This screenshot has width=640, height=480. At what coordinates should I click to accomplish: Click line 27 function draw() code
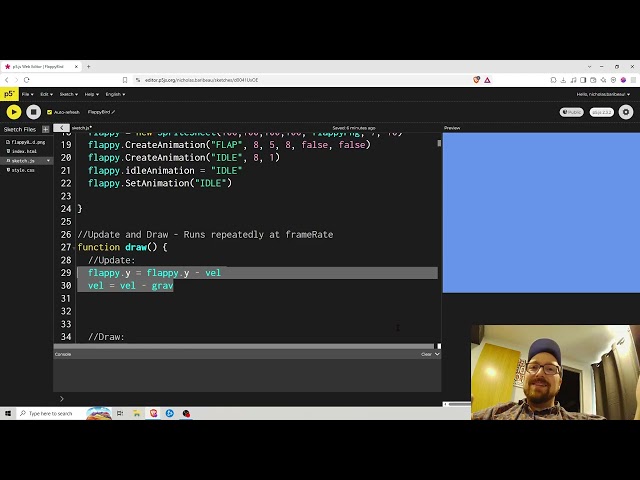point(122,247)
